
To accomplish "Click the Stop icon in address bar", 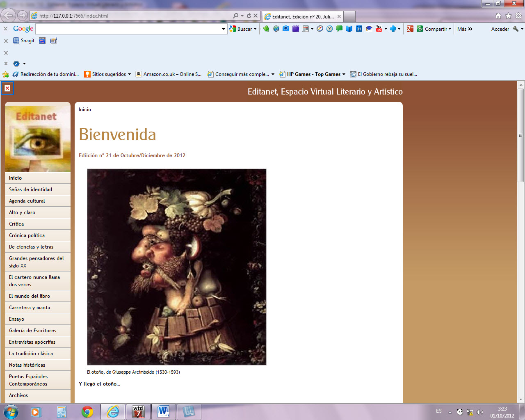I will pyautogui.click(x=256, y=16).
